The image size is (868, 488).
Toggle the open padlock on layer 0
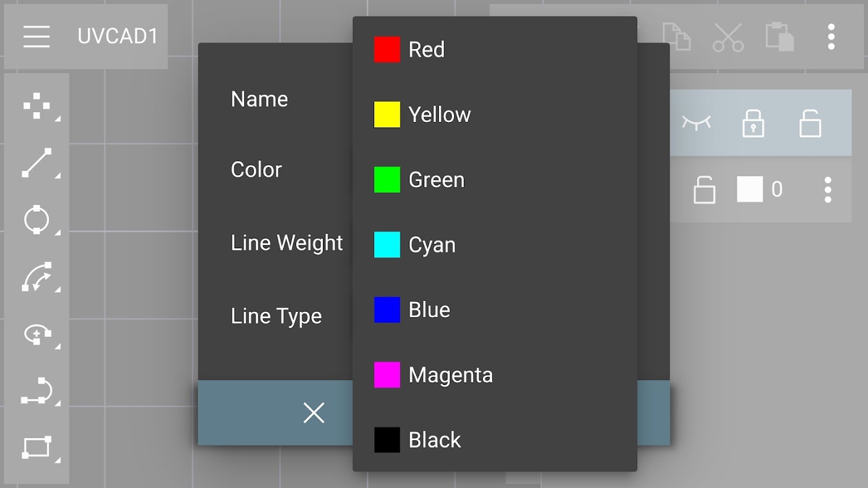704,190
